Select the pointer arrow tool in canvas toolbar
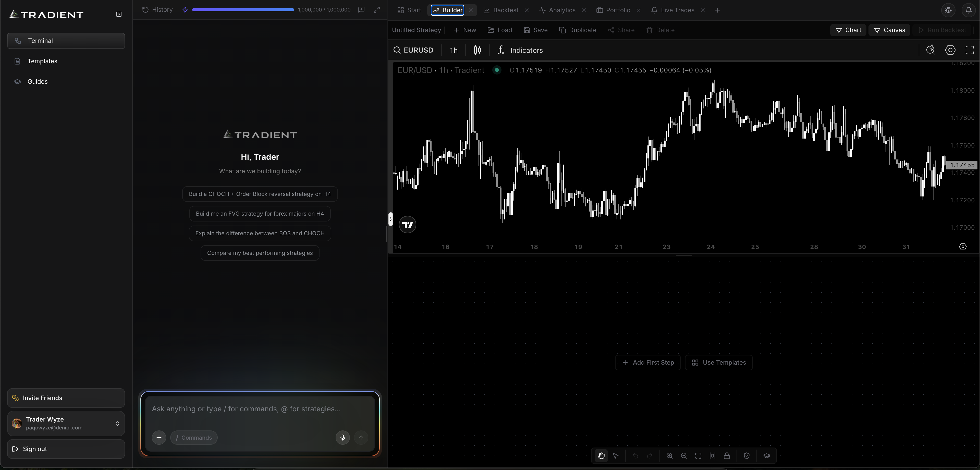The width and height of the screenshot is (980, 470). tap(616, 455)
